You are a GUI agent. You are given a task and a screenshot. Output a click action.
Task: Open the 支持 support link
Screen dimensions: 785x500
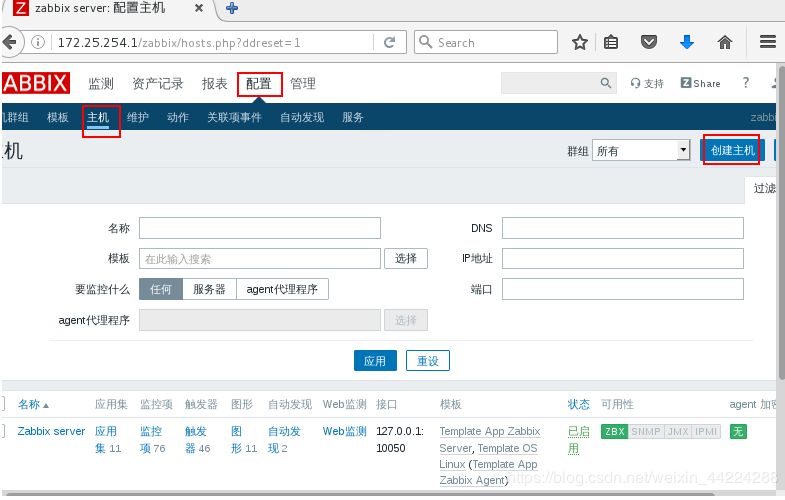647,84
